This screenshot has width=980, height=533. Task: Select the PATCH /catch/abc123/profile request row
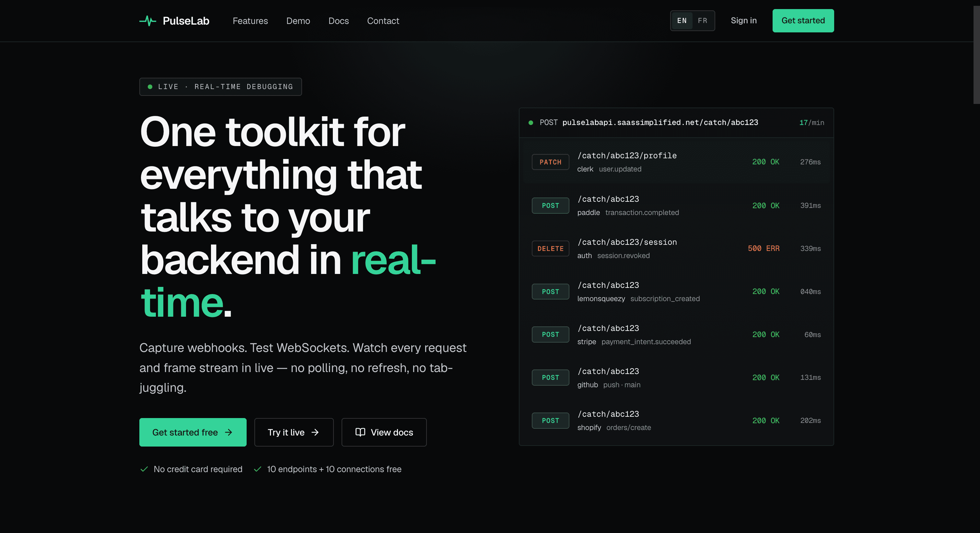(x=676, y=162)
